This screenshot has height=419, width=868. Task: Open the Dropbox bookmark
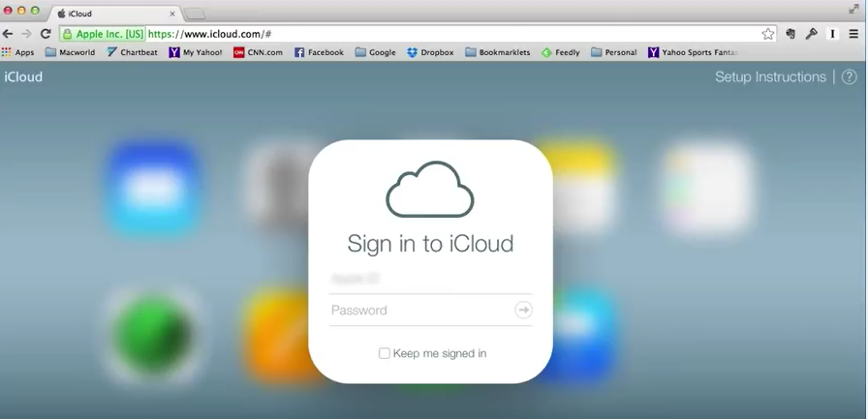pyautogui.click(x=430, y=52)
